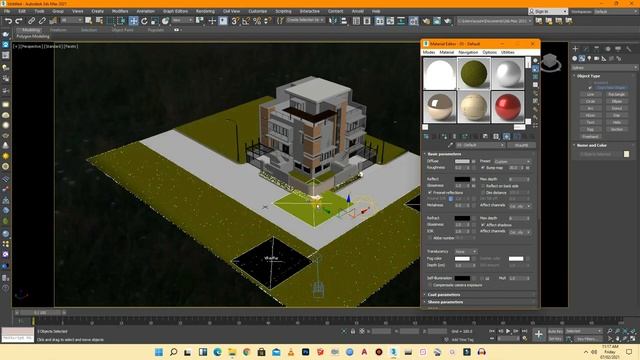
Task: Open the Create tab plus icon
Action: coord(576,49)
